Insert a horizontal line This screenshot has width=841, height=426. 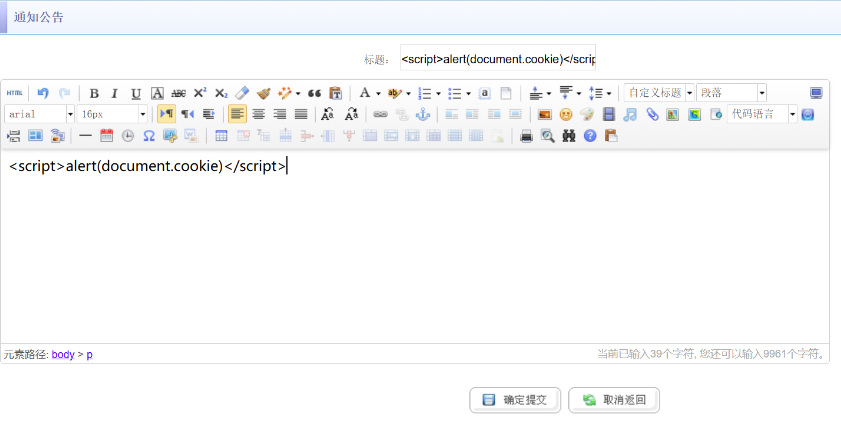pos(85,136)
